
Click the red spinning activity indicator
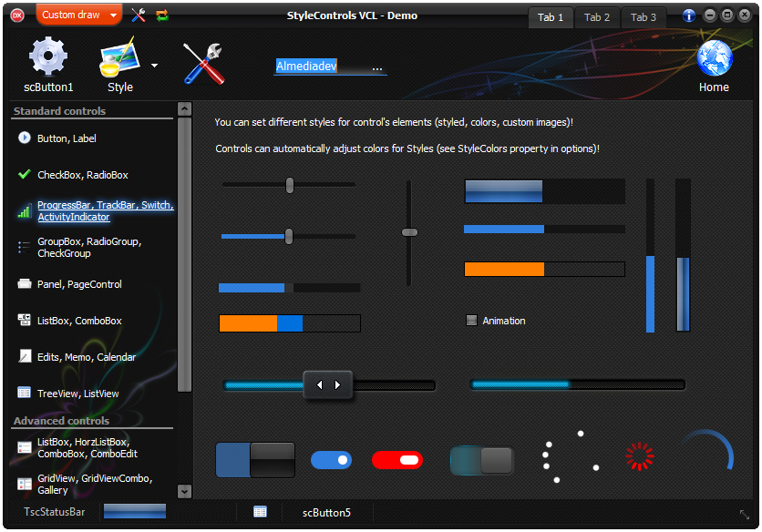pyautogui.click(x=640, y=456)
